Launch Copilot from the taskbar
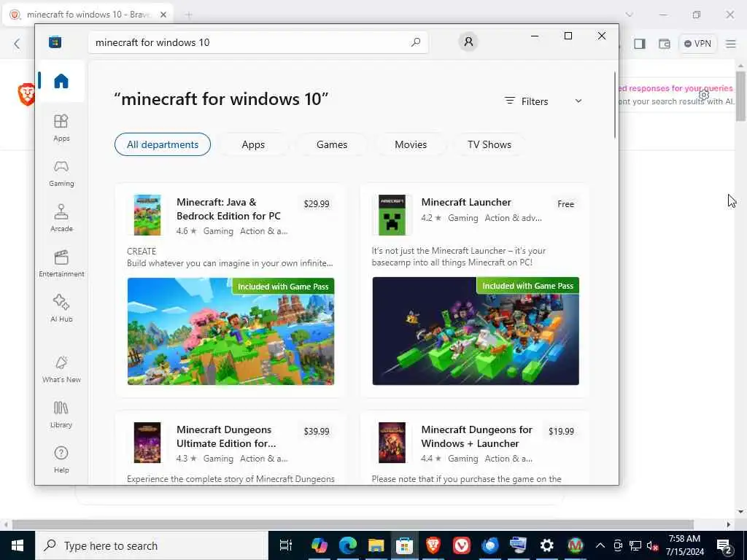 tap(320, 545)
